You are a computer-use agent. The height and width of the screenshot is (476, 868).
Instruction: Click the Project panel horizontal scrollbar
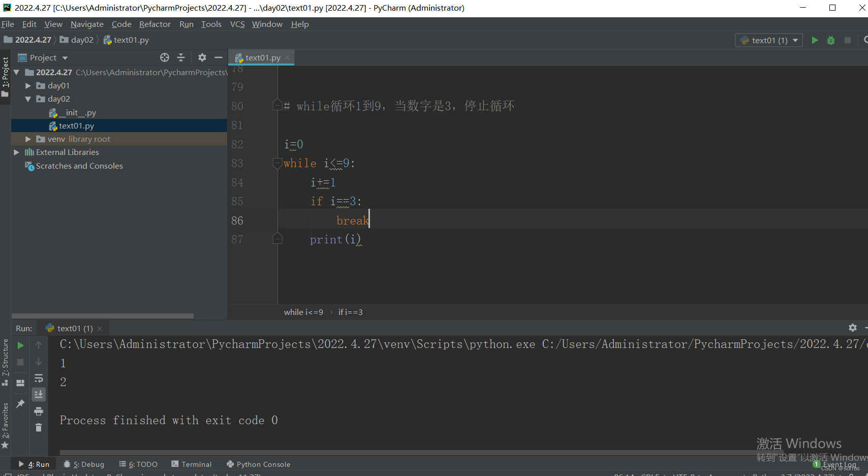103,316
